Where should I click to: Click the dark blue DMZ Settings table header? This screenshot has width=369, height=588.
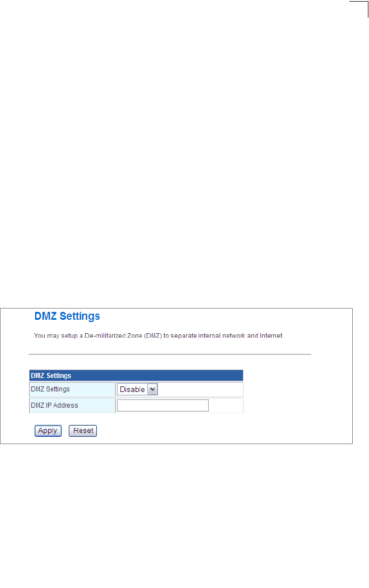pos(136,375)
